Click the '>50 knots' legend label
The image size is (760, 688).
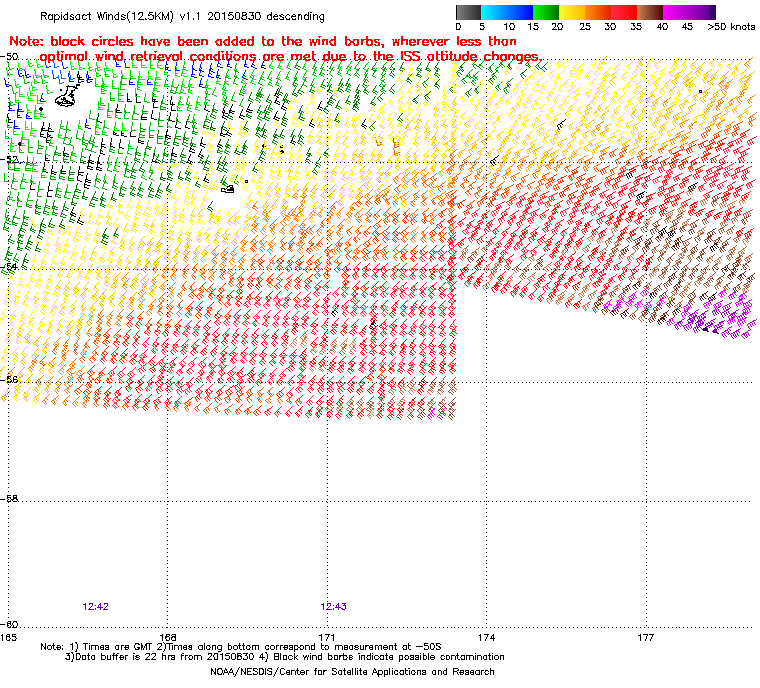pyautogui.click(x=731, y=27)
